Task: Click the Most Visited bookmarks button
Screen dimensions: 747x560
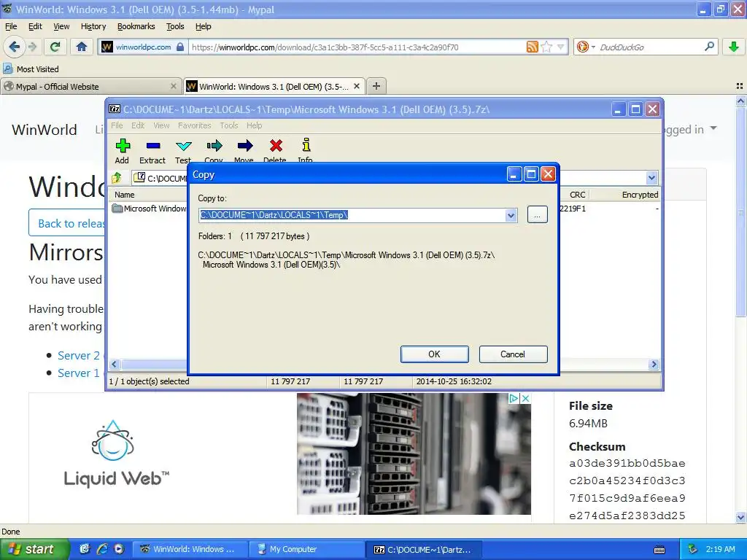Action: point(31,69)
